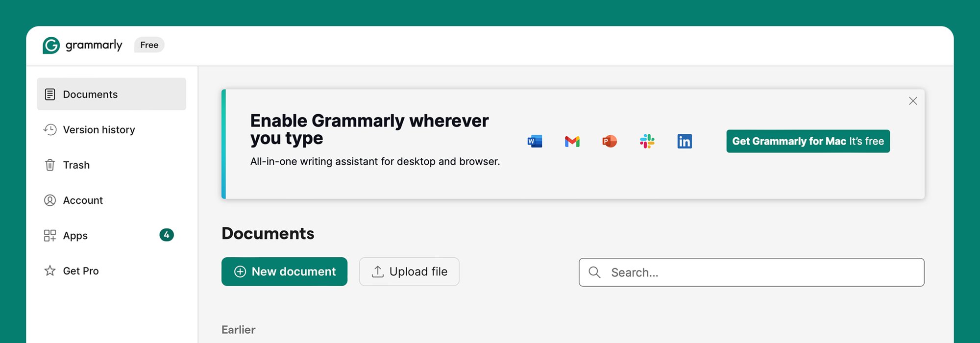Click the Apps notification badge showing 4
This screenshot has width=980, height=343.
167,235
